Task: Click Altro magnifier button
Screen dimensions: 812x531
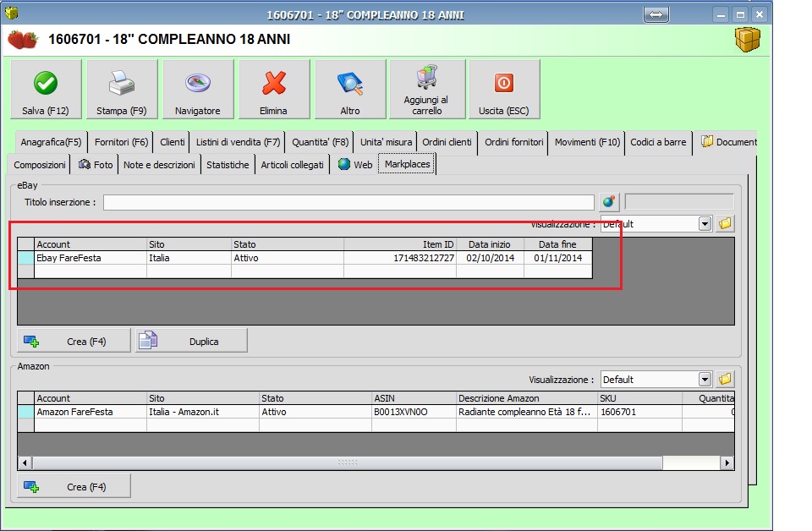Action: (x=350, y=89)
